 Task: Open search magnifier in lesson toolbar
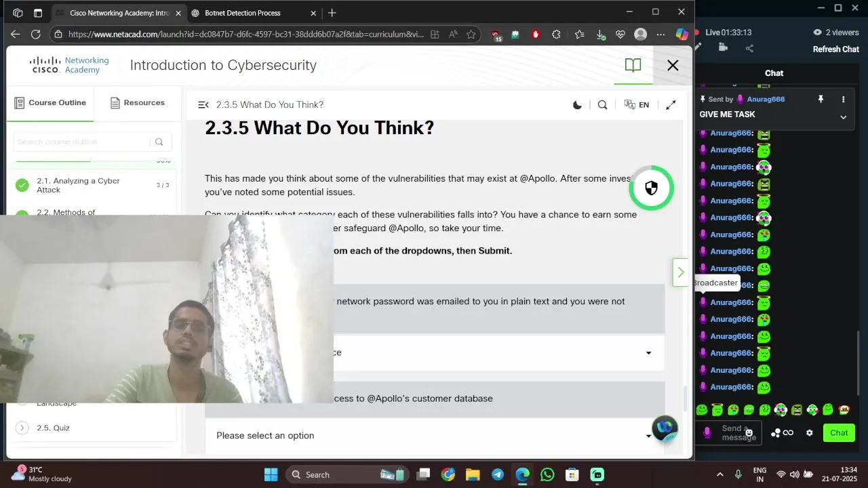602,105
